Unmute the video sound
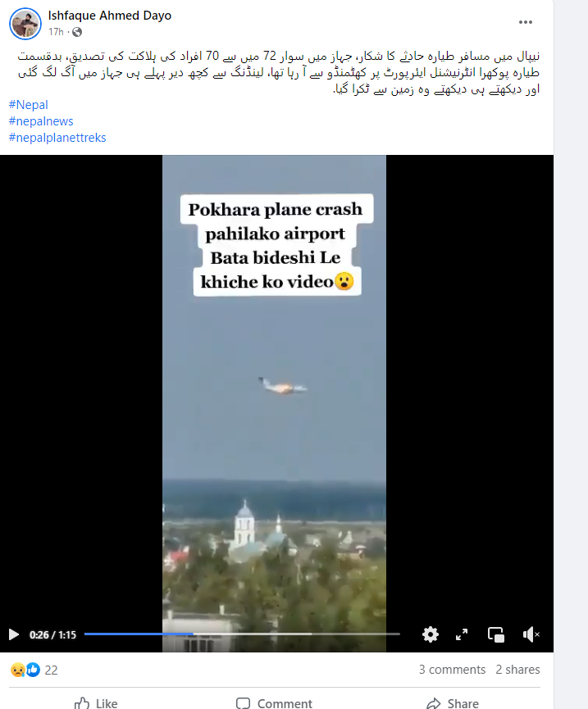Image resolution: width=588 pixels, height=709 pixels. click(x=531, y=634)
